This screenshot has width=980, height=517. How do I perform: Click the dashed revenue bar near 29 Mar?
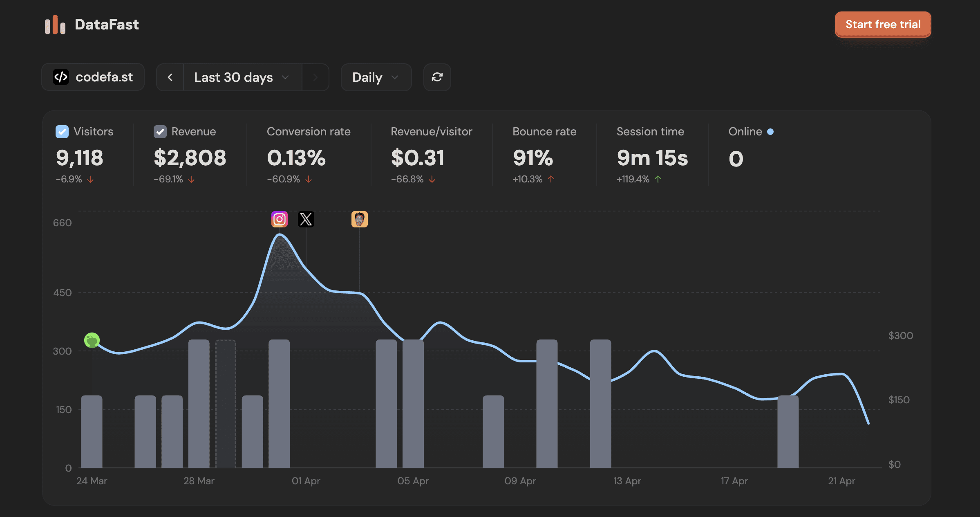click(x=226, y=404)
